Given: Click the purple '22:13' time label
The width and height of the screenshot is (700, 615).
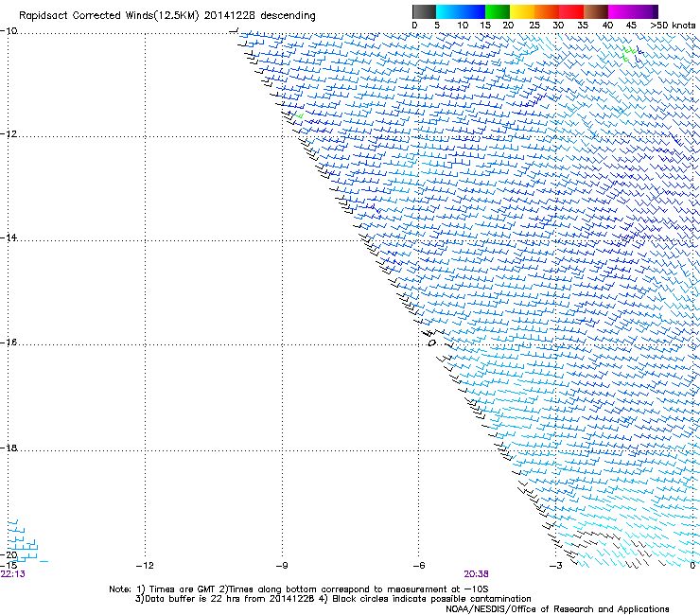Looking at the screenshot, I should [12, 574].
